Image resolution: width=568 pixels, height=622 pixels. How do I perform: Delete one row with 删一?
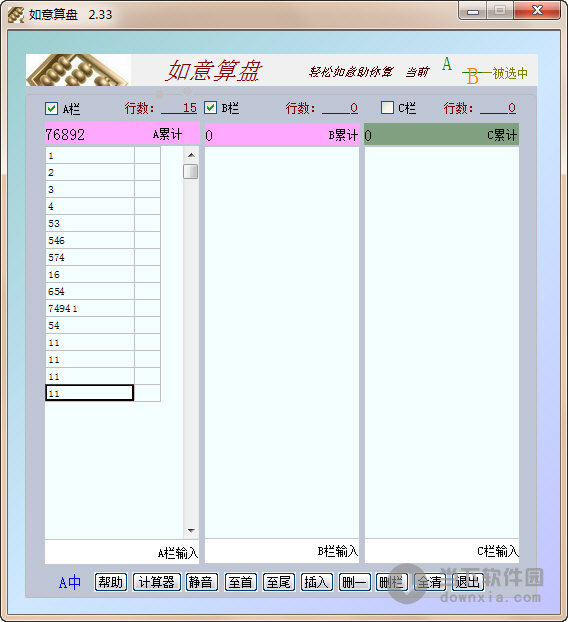(355, 582)
